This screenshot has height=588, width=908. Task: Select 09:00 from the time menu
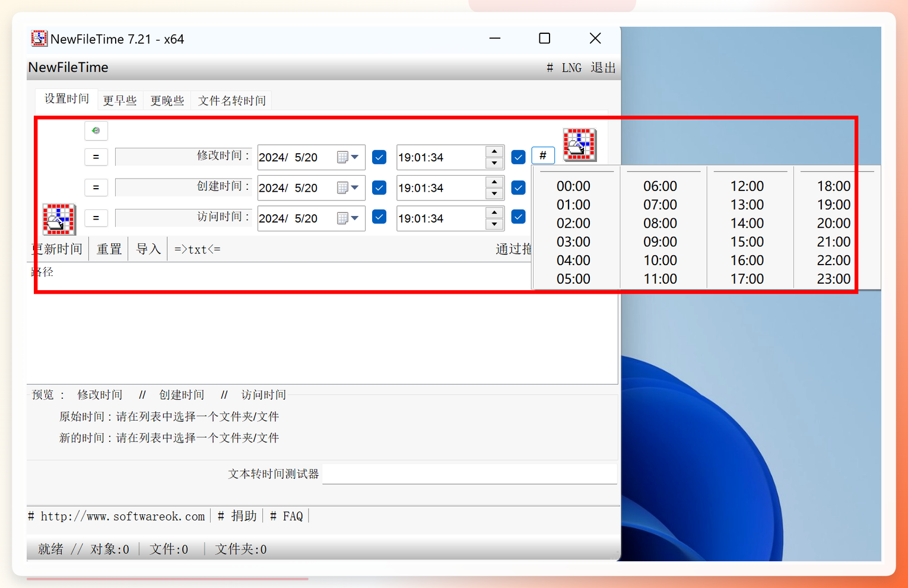click(660, 242)
